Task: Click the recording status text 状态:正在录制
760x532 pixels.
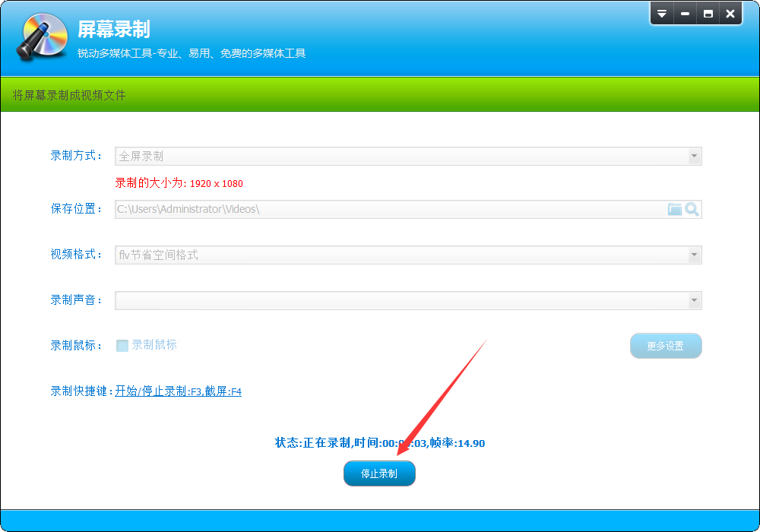Action: coord(312,443)
